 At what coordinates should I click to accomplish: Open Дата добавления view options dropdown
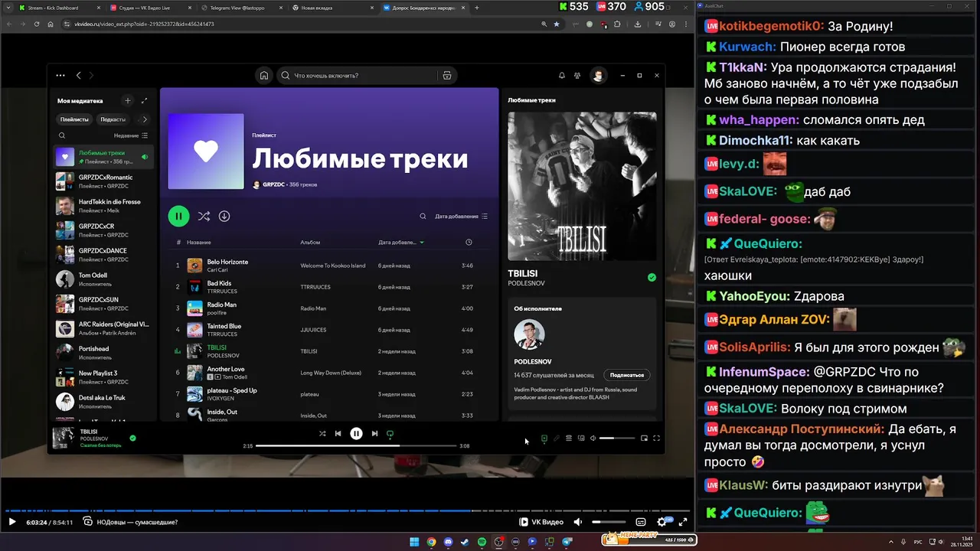[462, 217]
